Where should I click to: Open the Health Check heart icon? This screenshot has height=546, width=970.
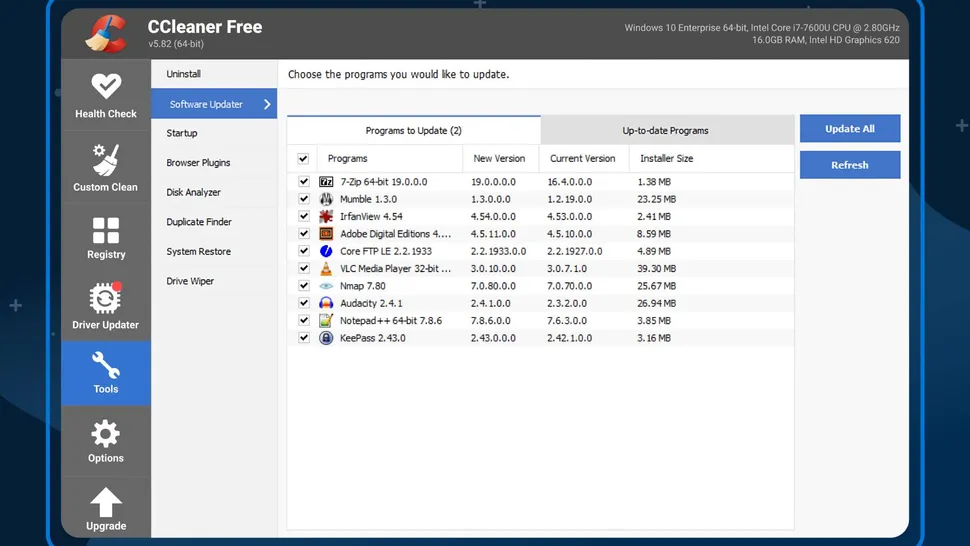pyautogui.click(x=105, y=86)
